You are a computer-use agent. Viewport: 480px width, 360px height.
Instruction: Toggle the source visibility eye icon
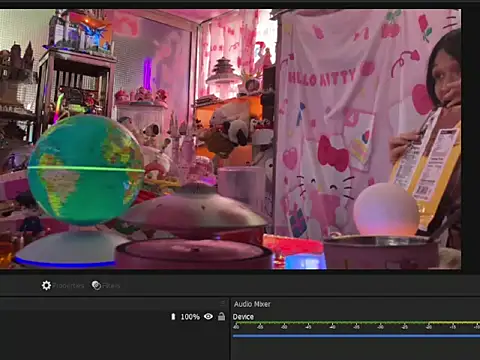(x=208, y=316)
